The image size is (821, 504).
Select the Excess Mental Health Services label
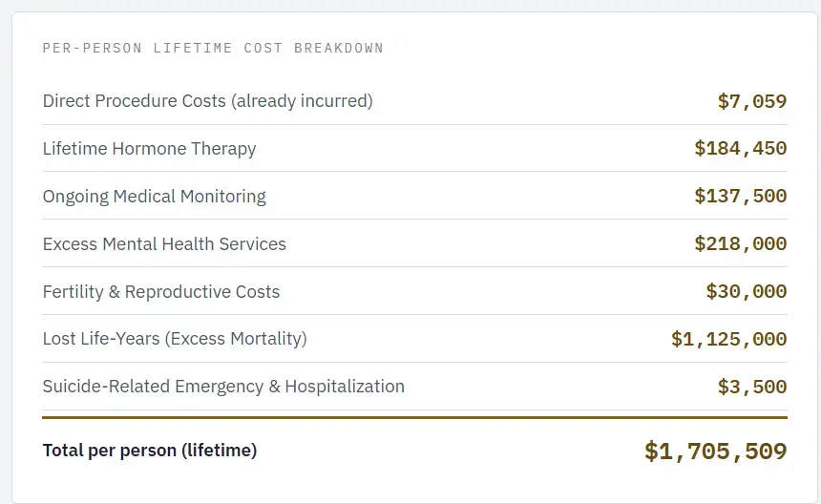164,244
